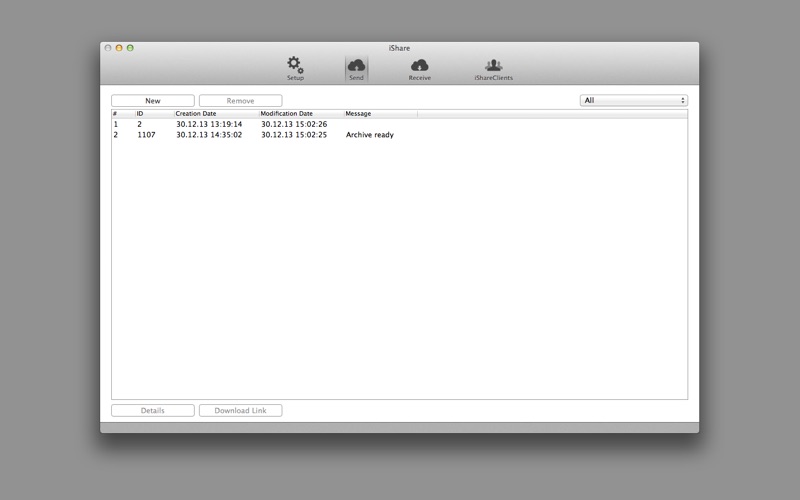
Task: Minimize the iShare window
Action: [119, 48]
